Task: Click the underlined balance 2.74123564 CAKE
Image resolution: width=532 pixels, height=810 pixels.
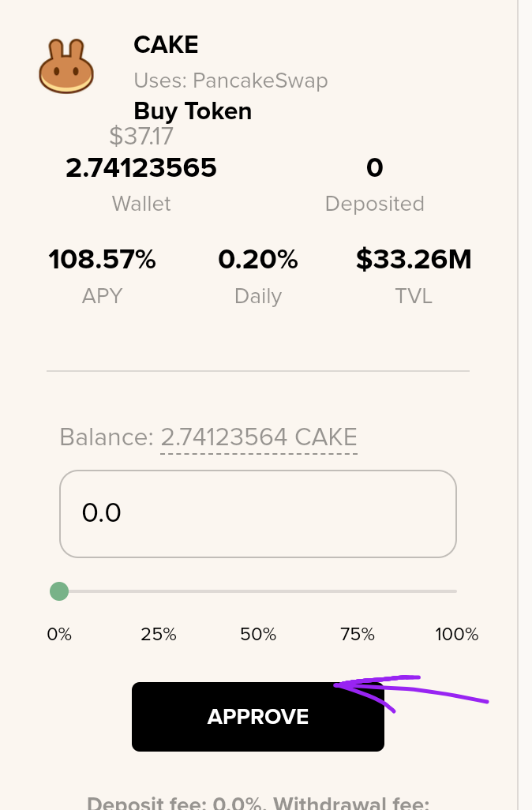Action: coord(259,437)
